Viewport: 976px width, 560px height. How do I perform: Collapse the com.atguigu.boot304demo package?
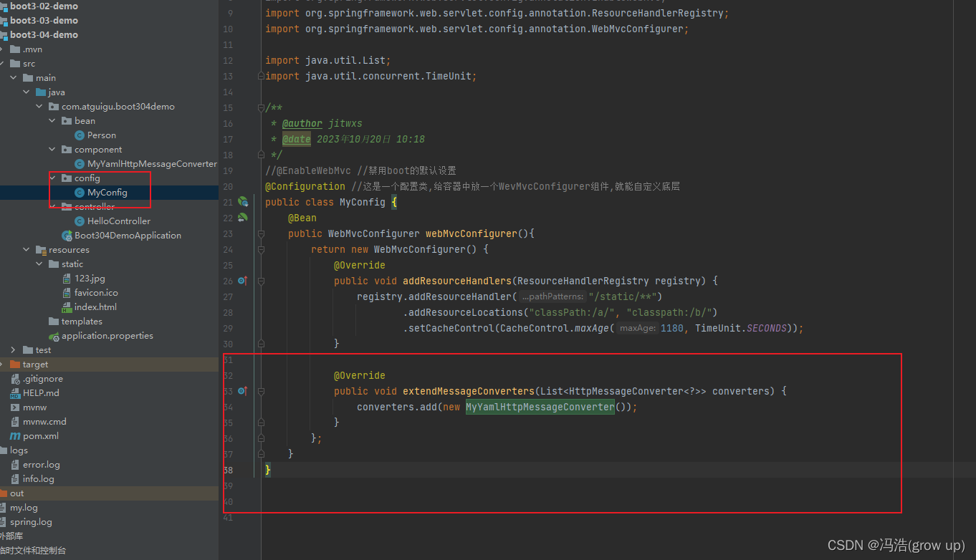39,107
